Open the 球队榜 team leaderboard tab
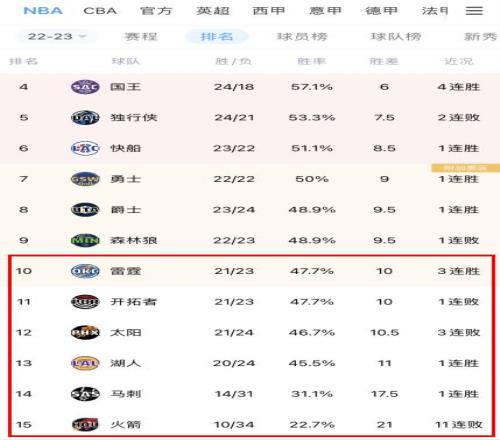The width and height of the screenshot is (500, 440). (x=396, y=36)
